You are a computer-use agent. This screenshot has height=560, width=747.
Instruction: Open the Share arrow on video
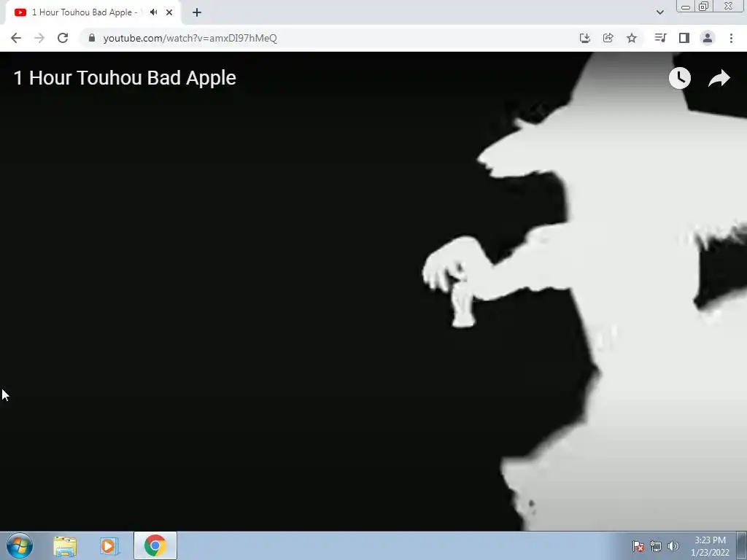719,78
